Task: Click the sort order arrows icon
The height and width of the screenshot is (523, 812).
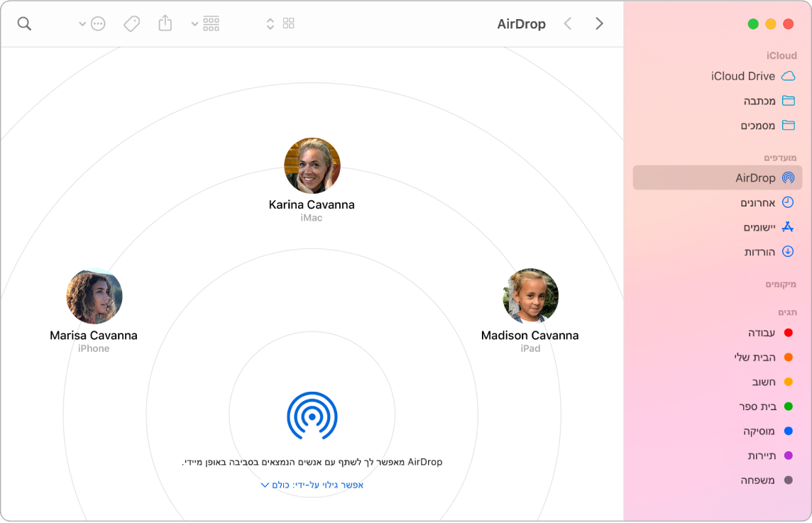Action: [270, 23]
